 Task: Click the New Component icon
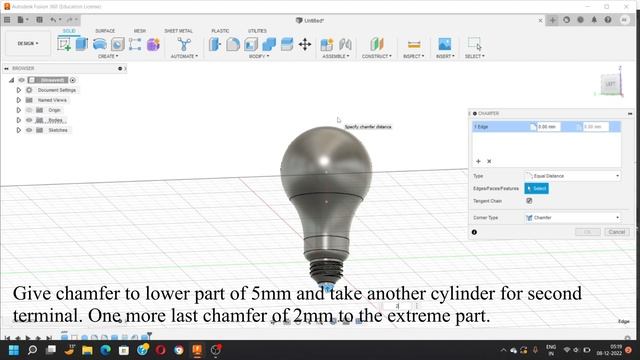pyautogui.click(x=327, y=44)
